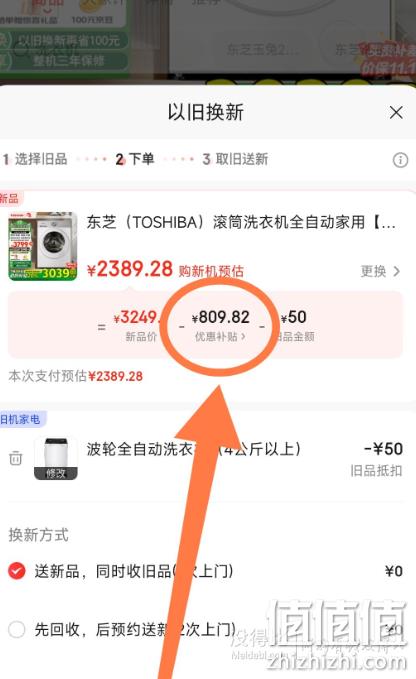Go to step 1 选择旧品

tap(35, 159)
